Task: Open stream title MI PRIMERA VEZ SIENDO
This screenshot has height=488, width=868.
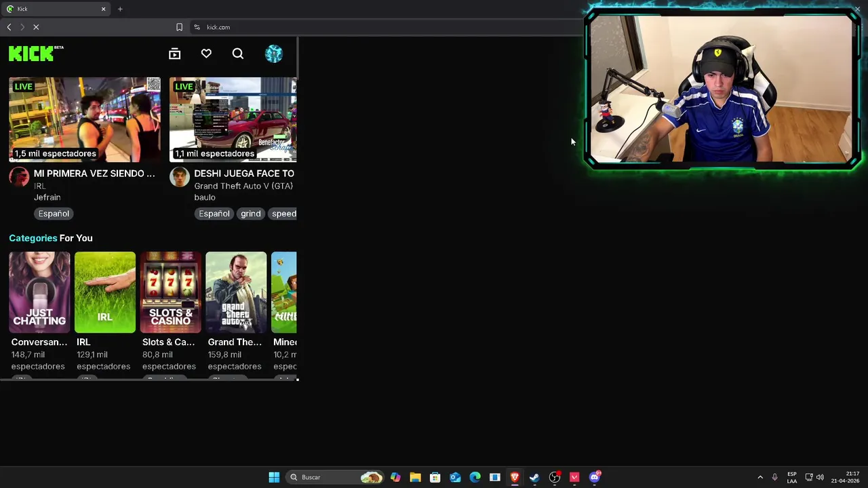Action: point(94,174)
